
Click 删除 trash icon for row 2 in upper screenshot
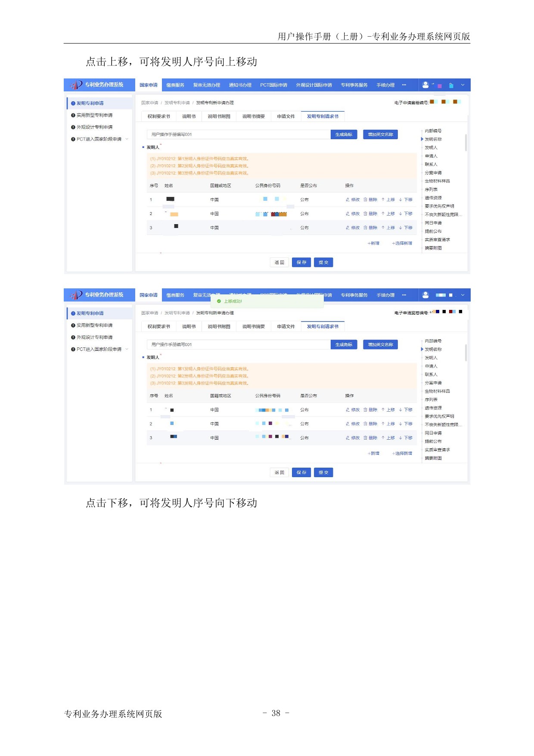tap(365, 214)
